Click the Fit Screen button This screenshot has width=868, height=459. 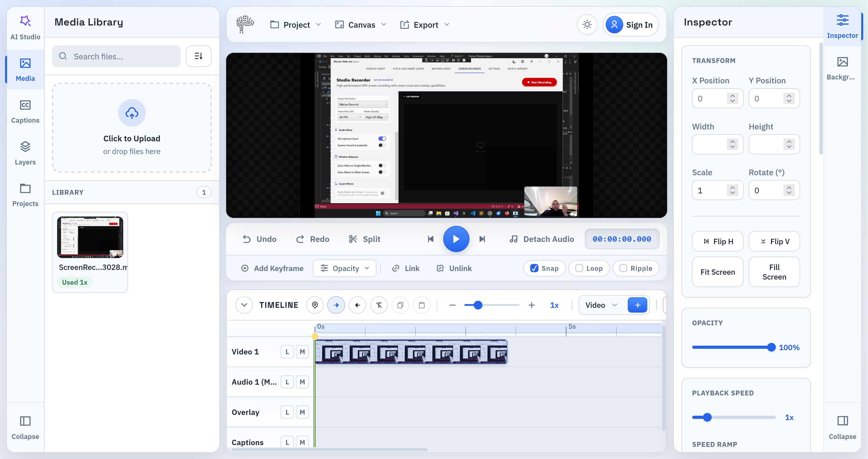point(717,272)
